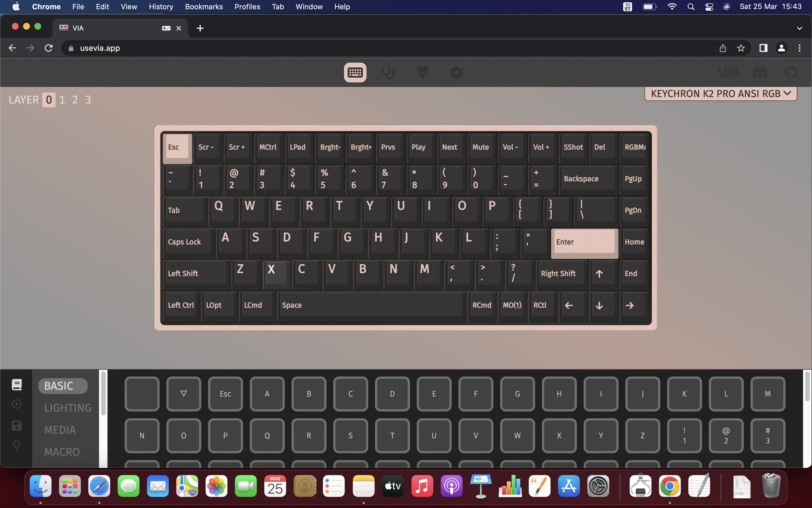Select the configure keyboard icon
The width and height of the screenshot is (812, 508).
[355, 73]
